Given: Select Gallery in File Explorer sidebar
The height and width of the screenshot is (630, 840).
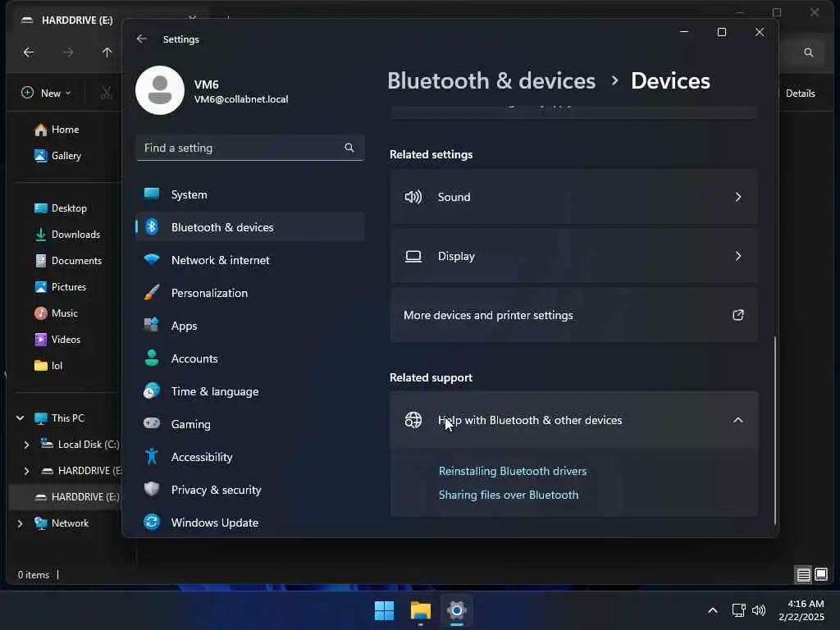Looking at the screenshot, I should pos(64,155).
